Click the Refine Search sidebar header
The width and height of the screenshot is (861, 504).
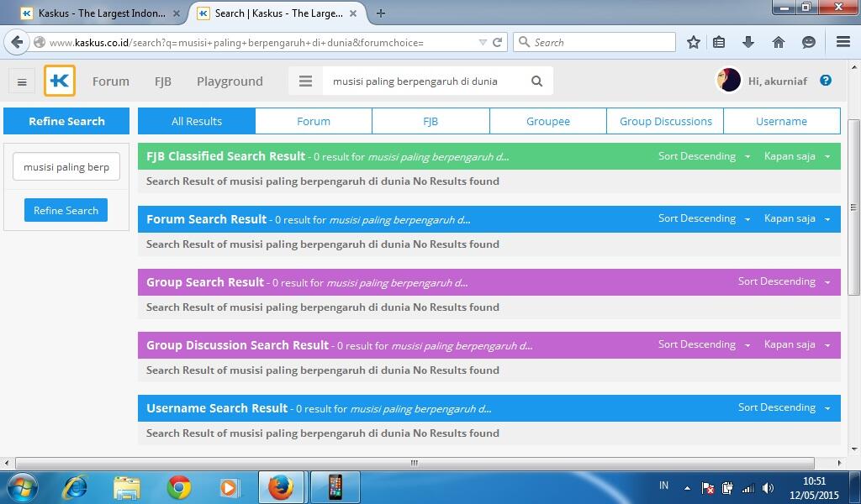point(66,121)
